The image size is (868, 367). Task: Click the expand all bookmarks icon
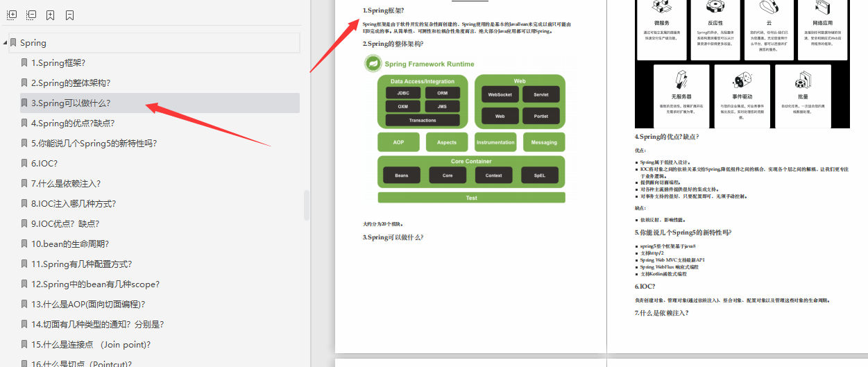click(12, 15)
